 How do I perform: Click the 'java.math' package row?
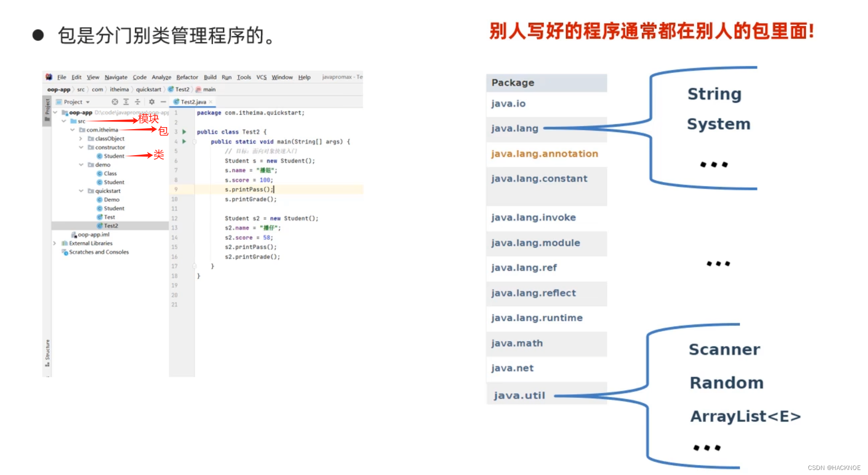[546, 344]
